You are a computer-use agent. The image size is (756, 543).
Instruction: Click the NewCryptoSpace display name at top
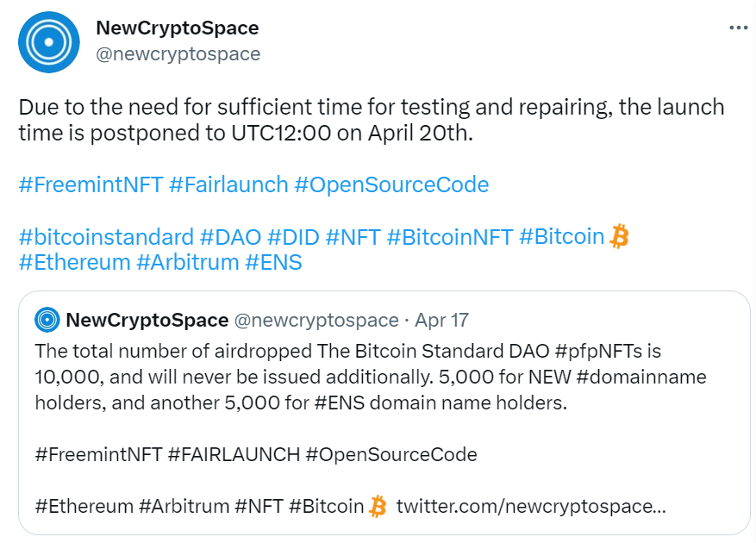[178, 28]
